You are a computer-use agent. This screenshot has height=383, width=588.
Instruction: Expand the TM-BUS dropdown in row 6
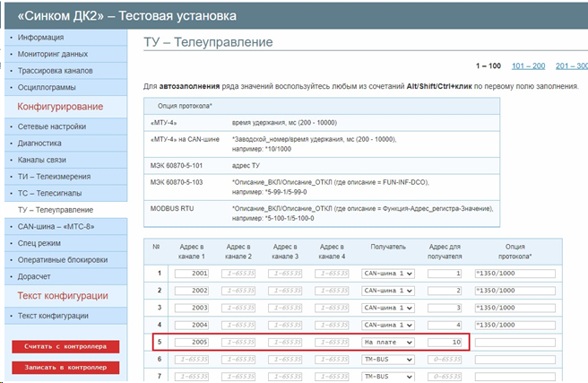387,360
